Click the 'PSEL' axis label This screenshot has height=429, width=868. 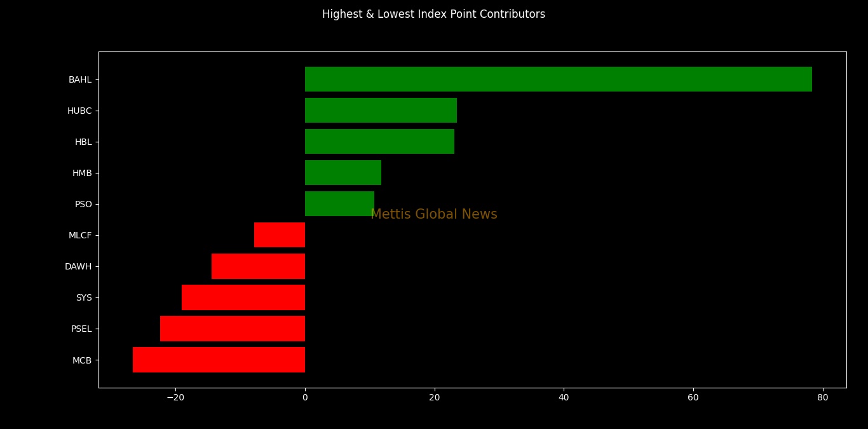[x=81, y=329]
